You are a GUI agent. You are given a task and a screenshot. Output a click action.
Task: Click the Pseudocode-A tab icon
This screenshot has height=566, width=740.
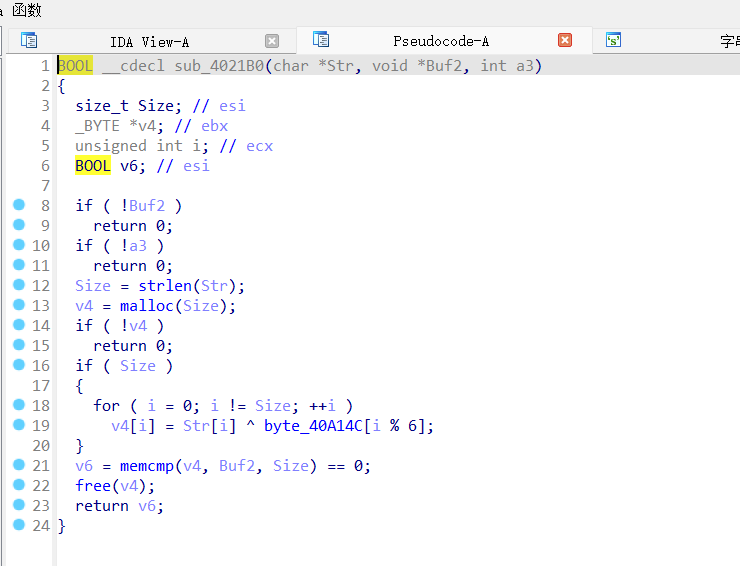click(321, 40)
